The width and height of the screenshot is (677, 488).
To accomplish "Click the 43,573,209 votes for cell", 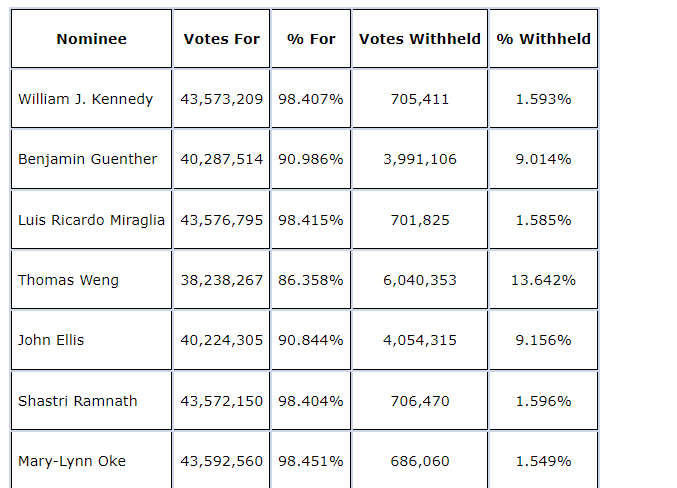I will (x=221, y=99).
